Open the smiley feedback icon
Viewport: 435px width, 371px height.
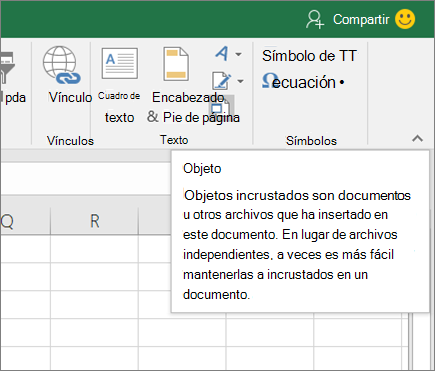pyautogui.click(x=405, y=19)
